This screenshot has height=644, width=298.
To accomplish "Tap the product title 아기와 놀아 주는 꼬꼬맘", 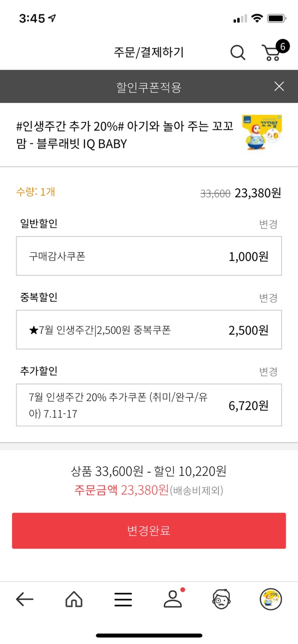I will [x=124, y=135].
